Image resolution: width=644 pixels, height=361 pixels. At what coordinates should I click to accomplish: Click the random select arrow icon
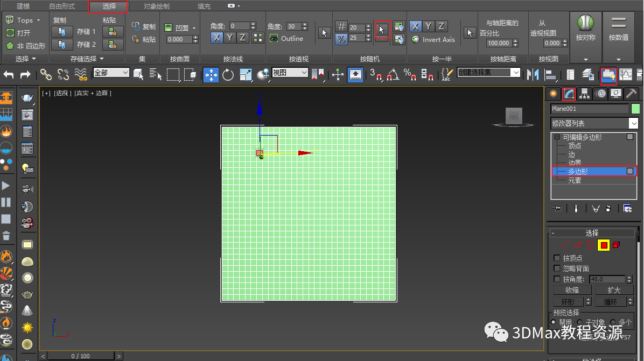point(382,30)
